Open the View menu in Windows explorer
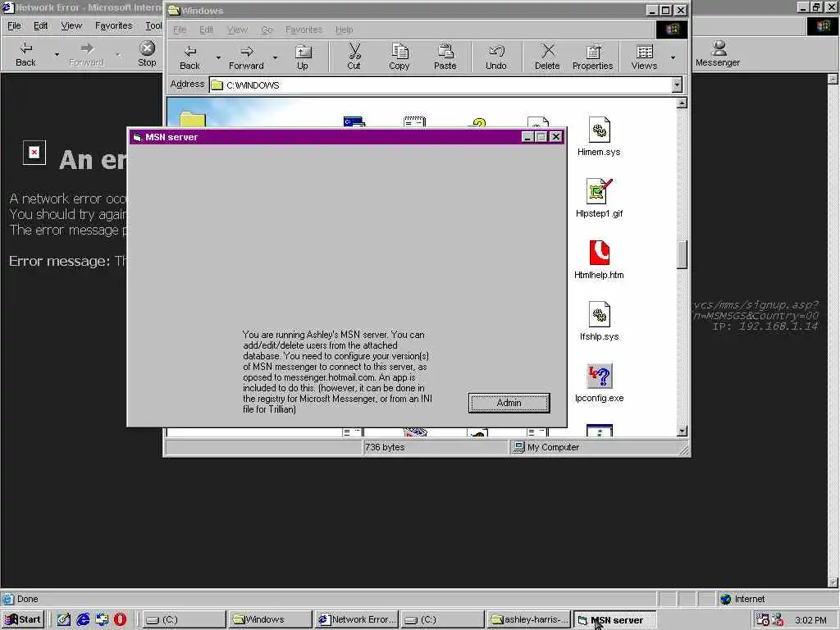Image resolution: width=840 pixels, height=630 pixels. pos(237,30)
